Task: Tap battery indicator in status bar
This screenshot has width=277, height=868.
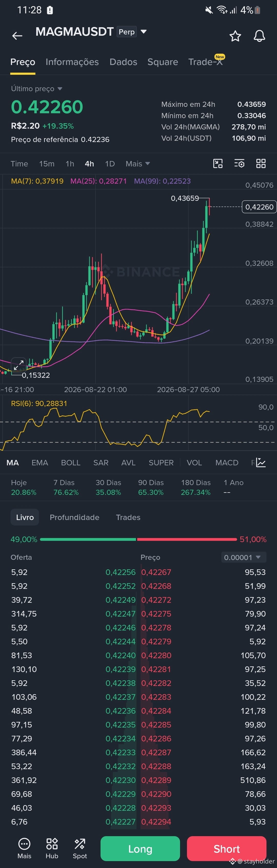Action: click(x=258, y=10)
